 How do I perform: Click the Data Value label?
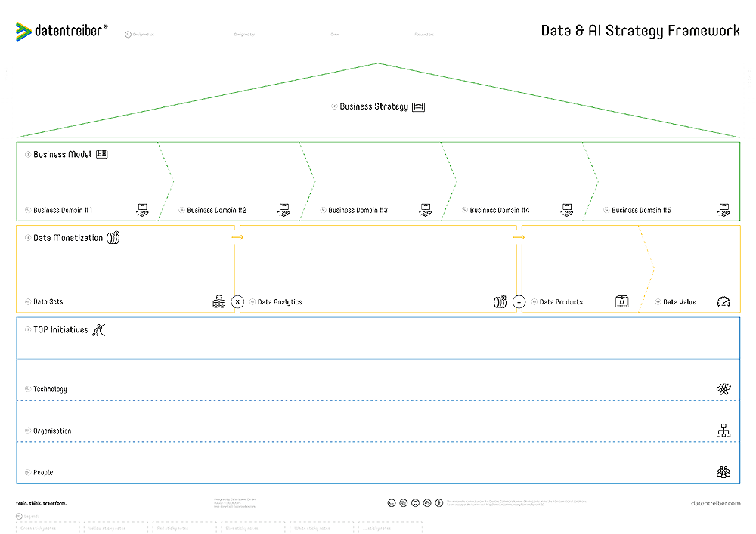[x=680, y=302]
